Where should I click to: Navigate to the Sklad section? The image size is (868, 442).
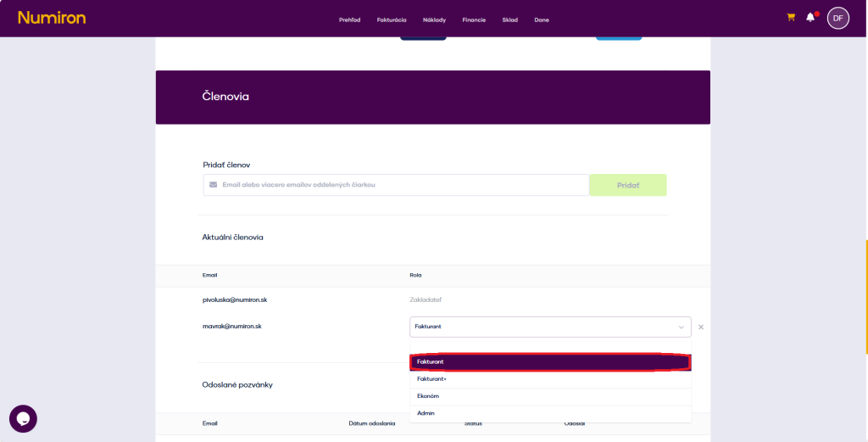(x=509, y=20)
